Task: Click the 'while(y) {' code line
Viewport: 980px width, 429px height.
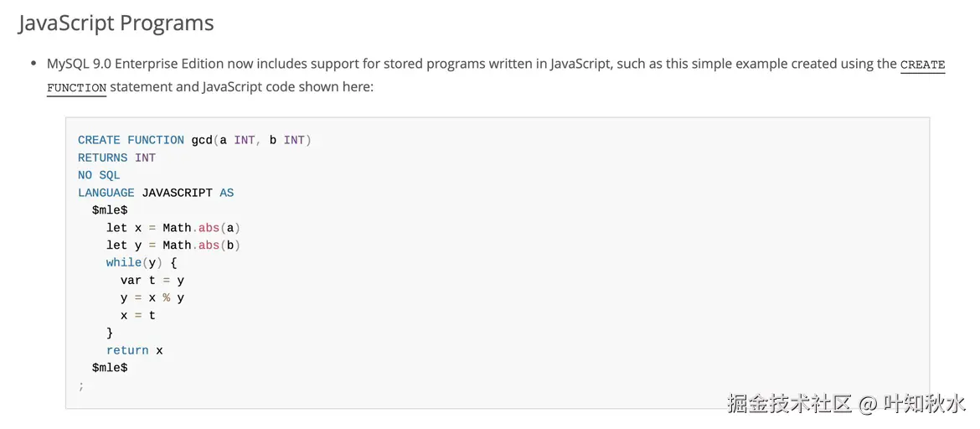Action: click(x=142, y=263)
